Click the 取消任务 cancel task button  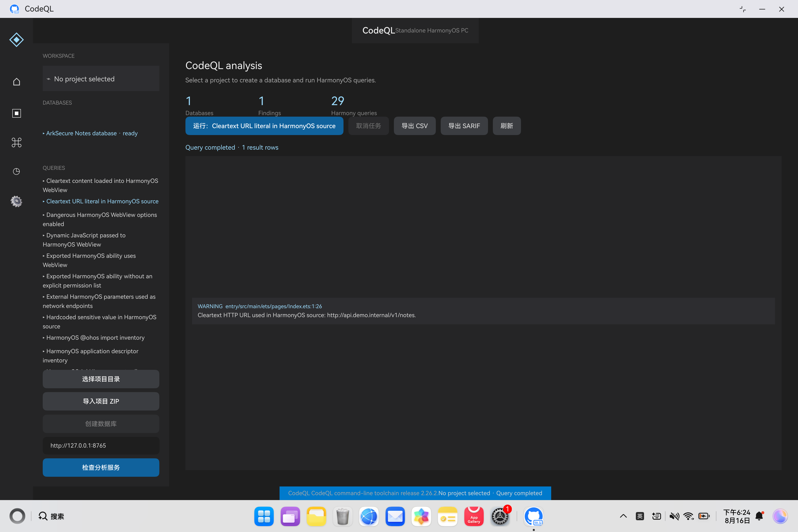(369, 126)
